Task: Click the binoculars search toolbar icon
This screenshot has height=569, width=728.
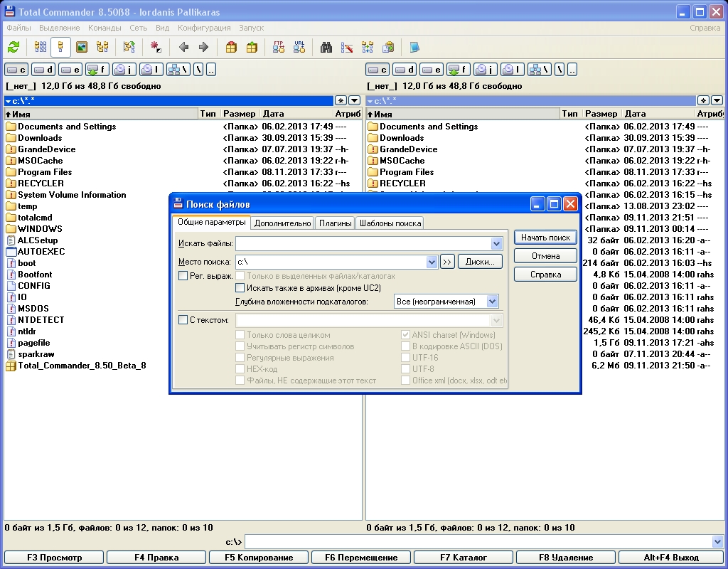Action: (x=326, y=48)
